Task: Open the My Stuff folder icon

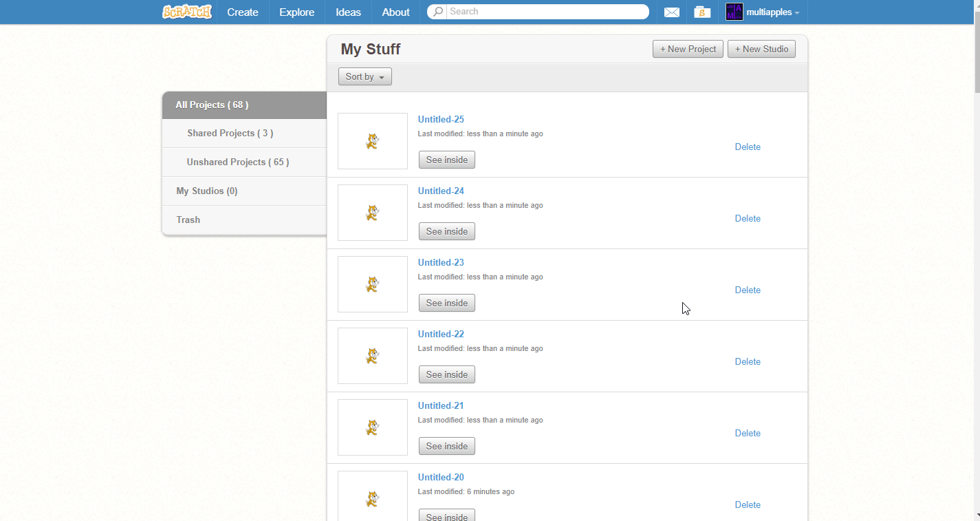Action: (x=701, y=12)
